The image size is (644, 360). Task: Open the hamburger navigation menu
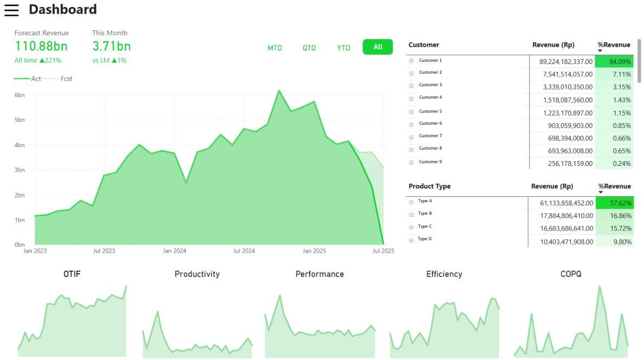click(x=11, y=10)
